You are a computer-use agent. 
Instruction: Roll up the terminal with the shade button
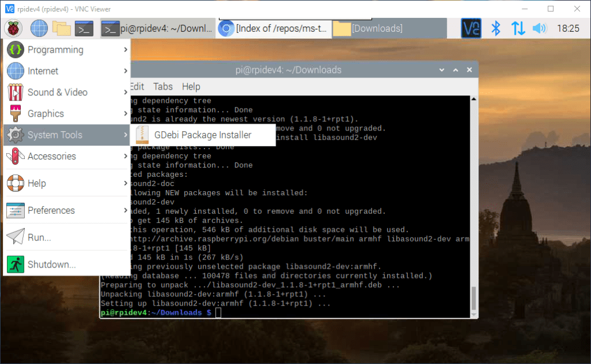pyautogui.click(x=455, y=69)
